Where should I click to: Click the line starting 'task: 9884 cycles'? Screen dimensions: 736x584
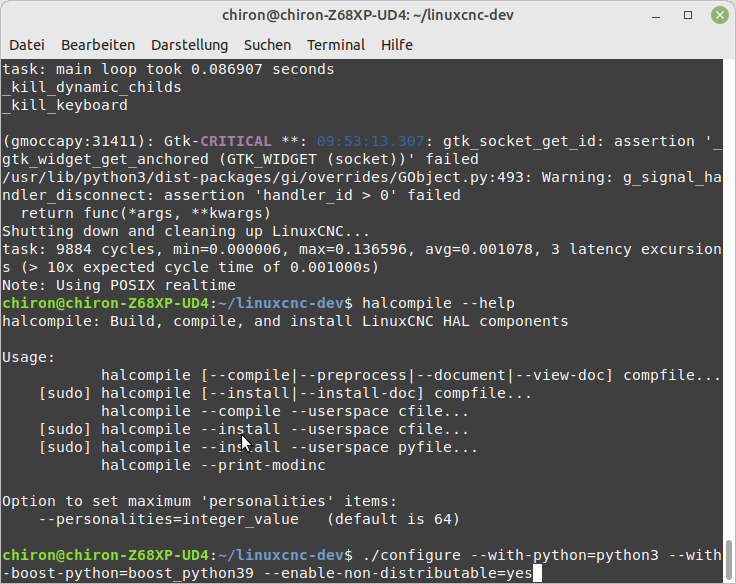tap(362, 249)
